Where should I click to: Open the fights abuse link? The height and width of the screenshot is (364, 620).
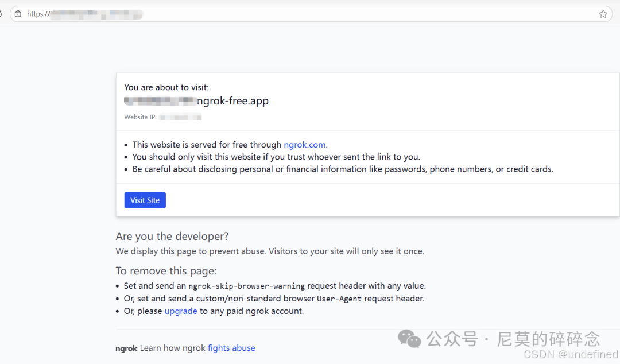[x=231, y=348]
